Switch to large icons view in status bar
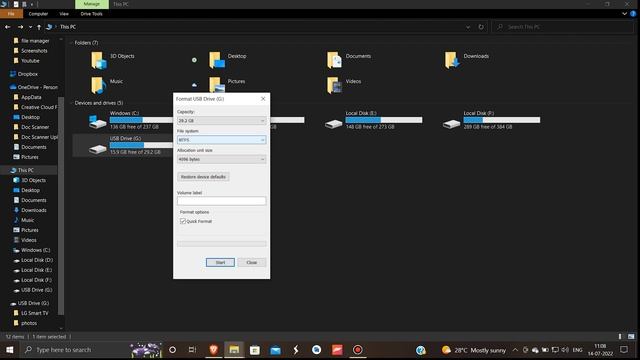 tap(631, 336)
